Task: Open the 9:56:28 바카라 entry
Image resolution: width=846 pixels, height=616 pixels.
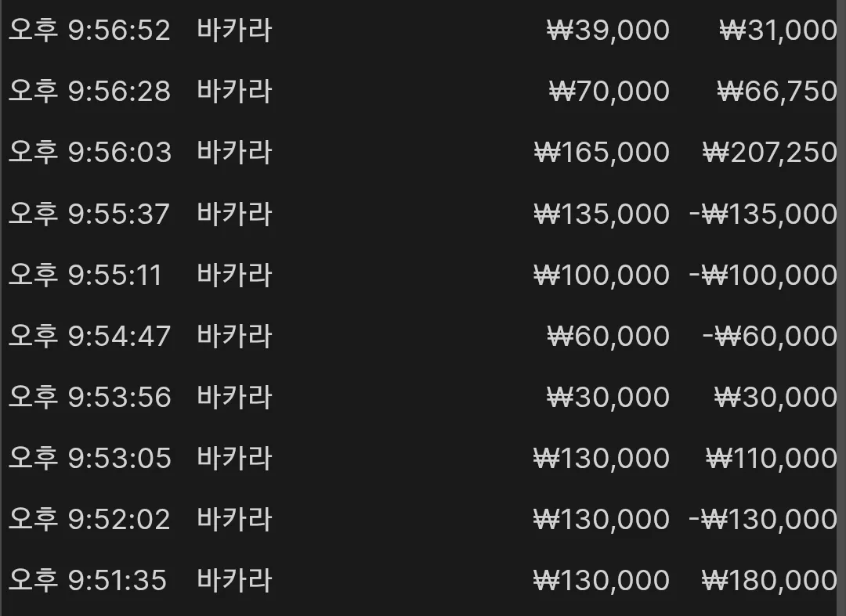Action: pyautogui.click(x=423, y=91)
